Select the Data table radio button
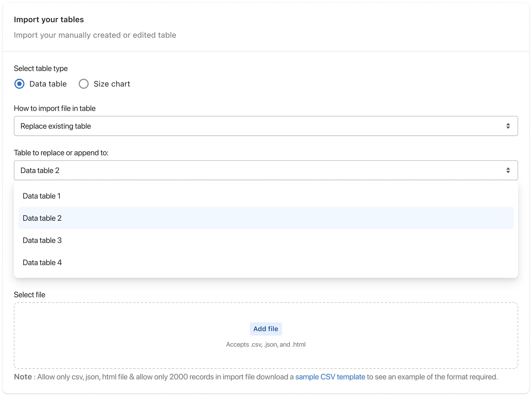This screenshot has height=396, width=532. point(19,84)
